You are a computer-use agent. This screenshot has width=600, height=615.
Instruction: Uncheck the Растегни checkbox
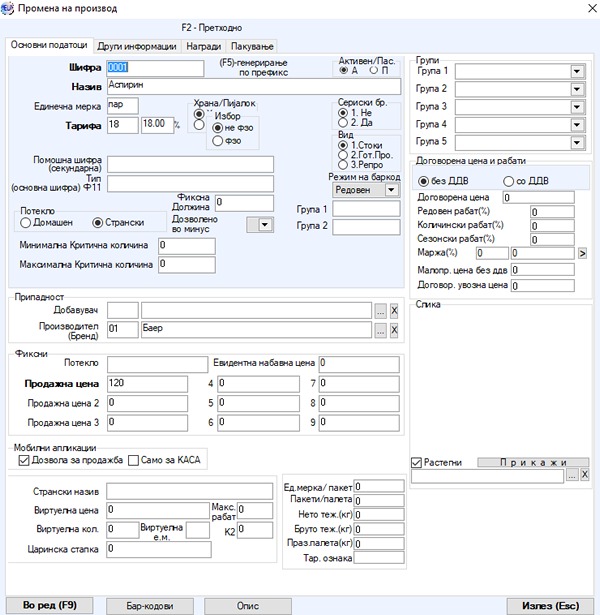click(x=416, y=463)
